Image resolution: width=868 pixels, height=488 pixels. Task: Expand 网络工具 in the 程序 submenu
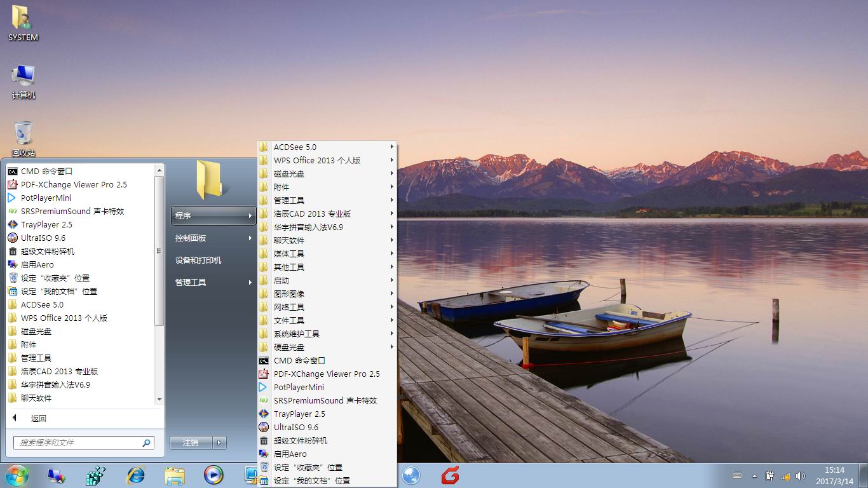coord(327,307)
